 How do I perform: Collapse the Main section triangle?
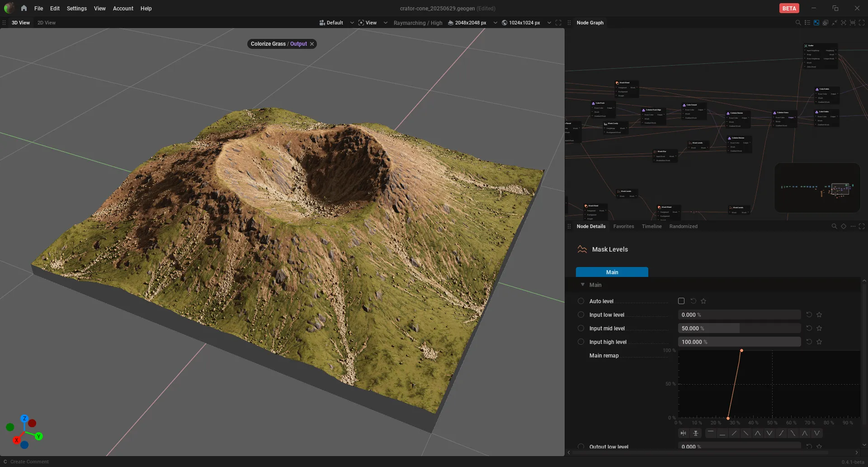coord(583,285)
